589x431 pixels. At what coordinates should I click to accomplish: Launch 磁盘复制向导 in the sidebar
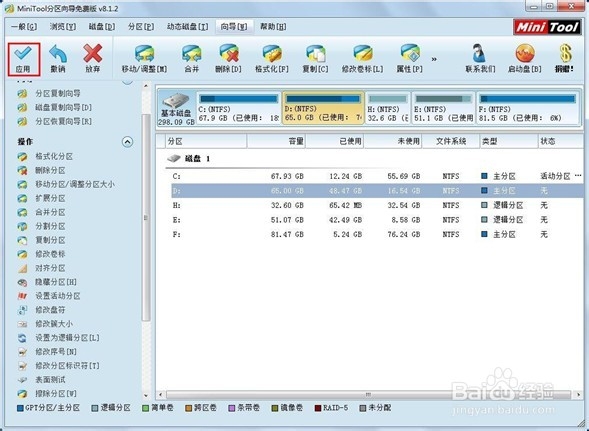click(63, 107)
